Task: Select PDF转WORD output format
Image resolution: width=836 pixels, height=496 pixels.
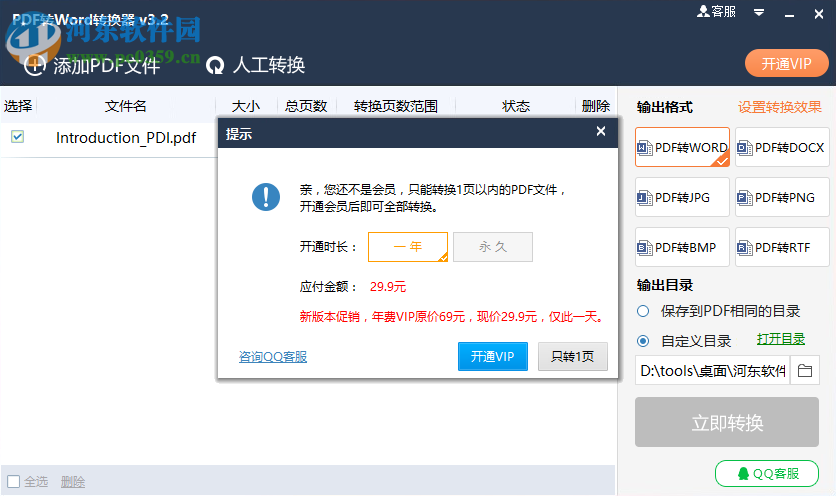Action: point(682,147)
